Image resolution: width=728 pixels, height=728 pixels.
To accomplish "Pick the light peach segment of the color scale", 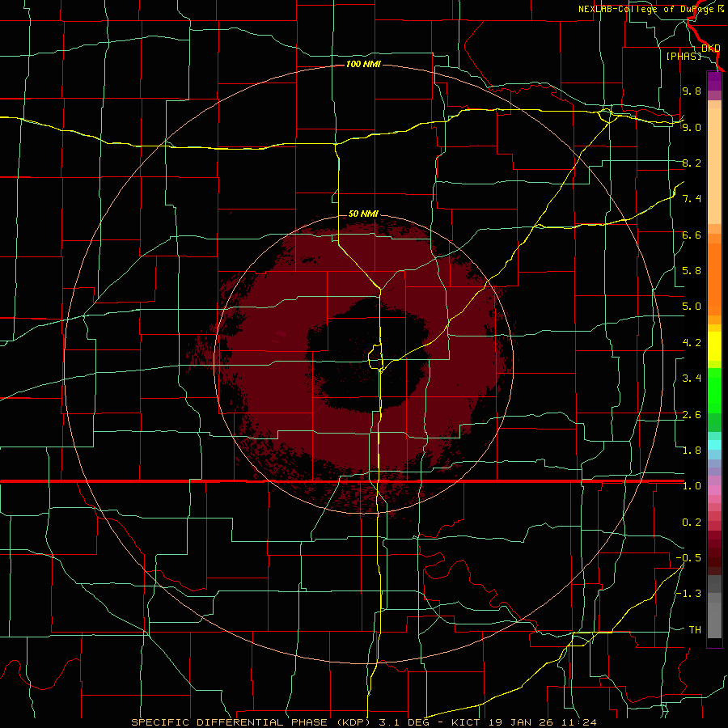I will (x=714, y=167).
